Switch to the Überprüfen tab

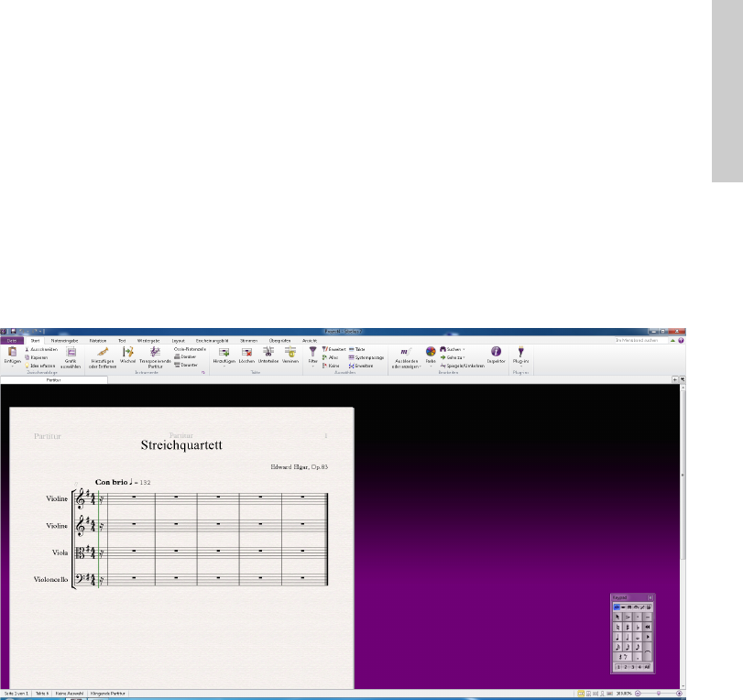(x=279, y=340)
